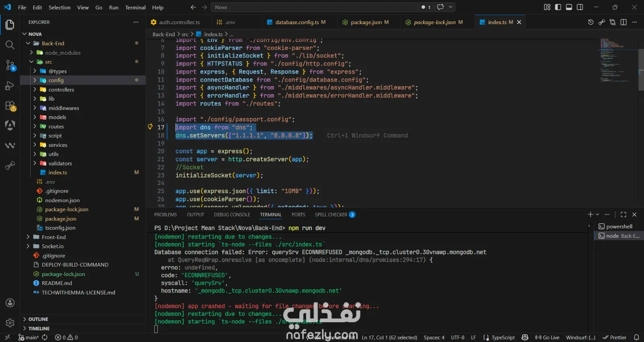
Task: Toggle the secondary side bar layout
Action: coord(580,7)
